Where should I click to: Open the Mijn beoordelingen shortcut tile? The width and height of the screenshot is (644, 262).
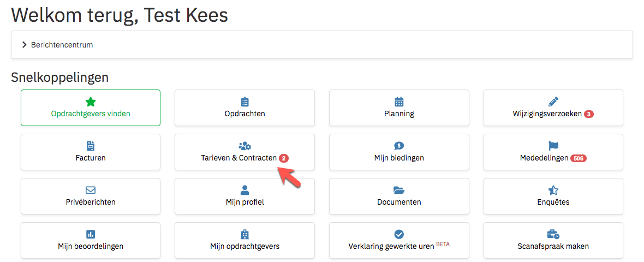coord(91,240)
